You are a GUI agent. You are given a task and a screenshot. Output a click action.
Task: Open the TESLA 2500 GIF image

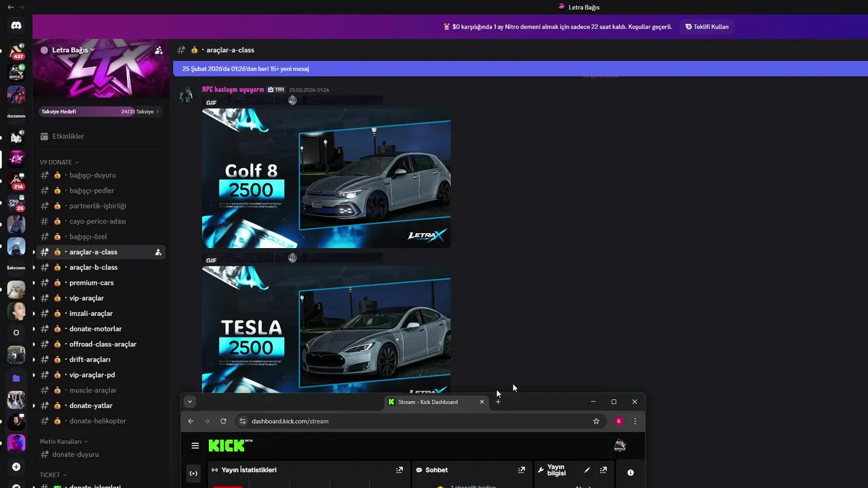click(x=326, y=329)
